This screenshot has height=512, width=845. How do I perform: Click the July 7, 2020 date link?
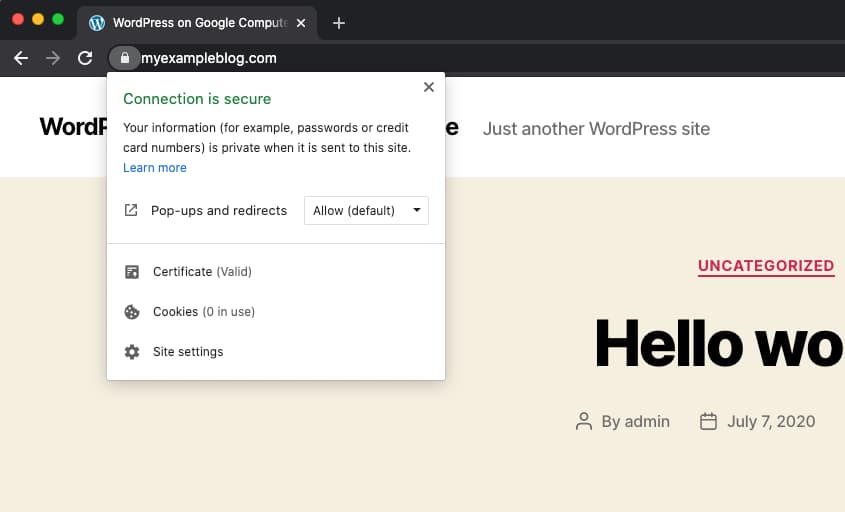[x=771, y=421]
